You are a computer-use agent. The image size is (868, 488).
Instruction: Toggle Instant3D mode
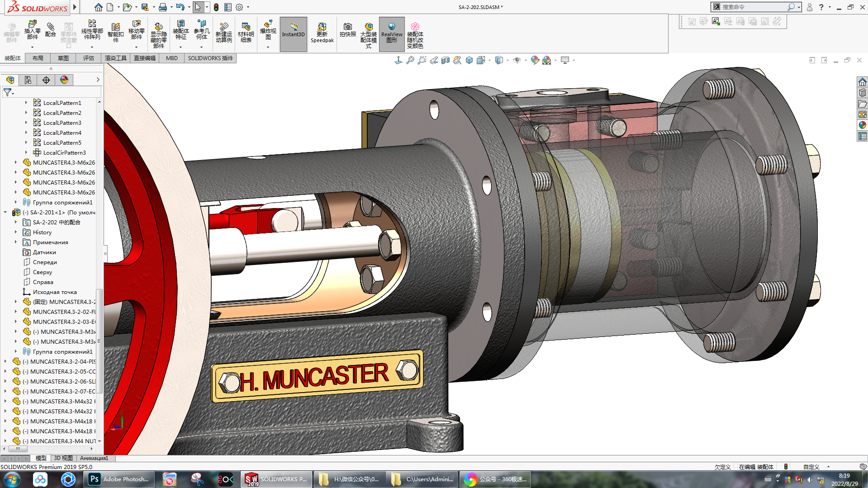[x=293, y=34]
